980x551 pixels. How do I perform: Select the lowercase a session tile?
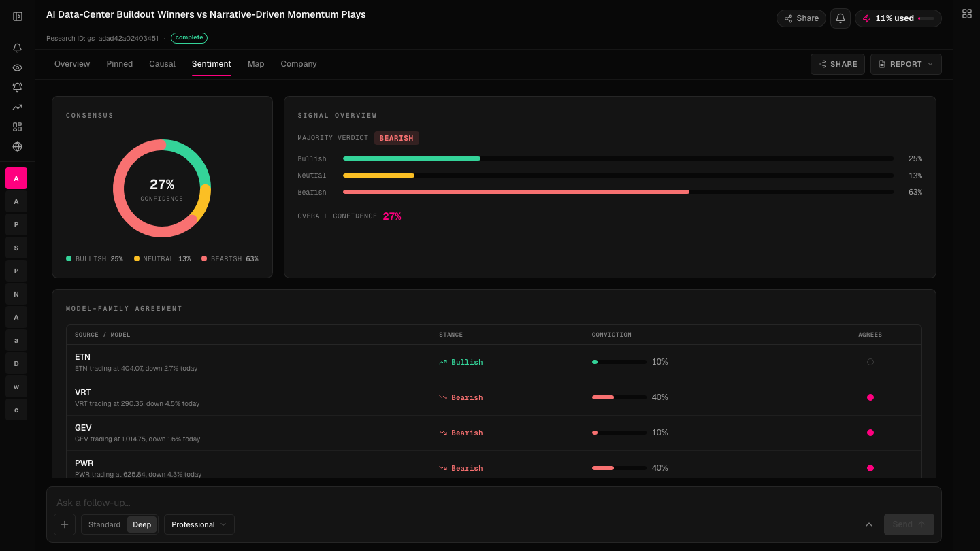coord(16,340)
